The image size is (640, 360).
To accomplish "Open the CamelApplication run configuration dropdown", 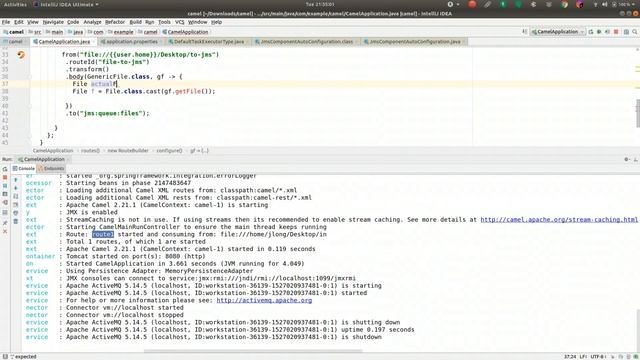I will 558,32.
